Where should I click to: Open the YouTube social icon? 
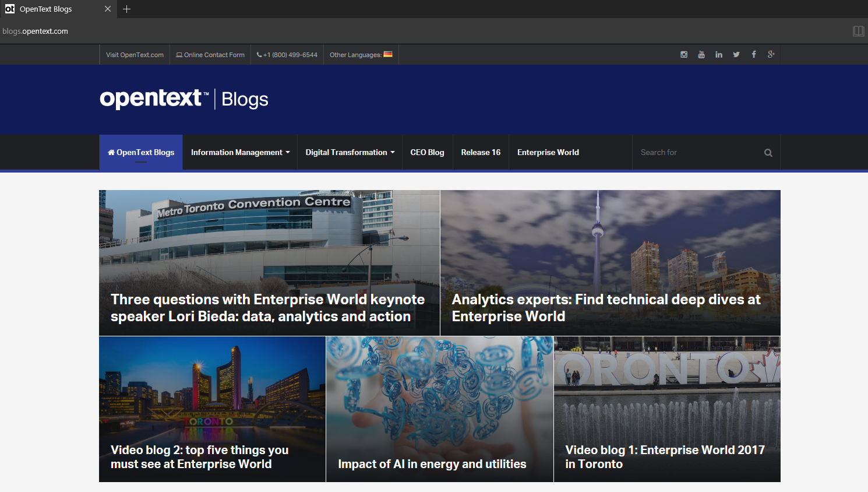click(701, 54)
